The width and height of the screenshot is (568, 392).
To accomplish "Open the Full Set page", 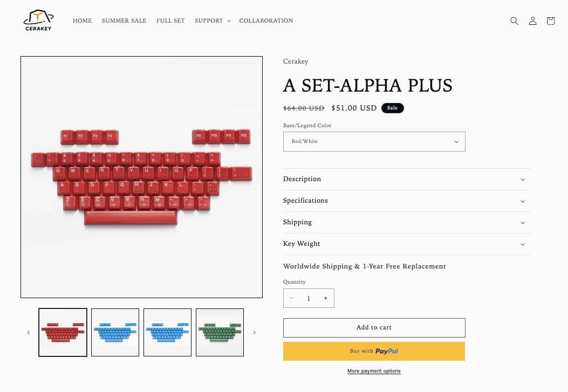I will [170, 21].
